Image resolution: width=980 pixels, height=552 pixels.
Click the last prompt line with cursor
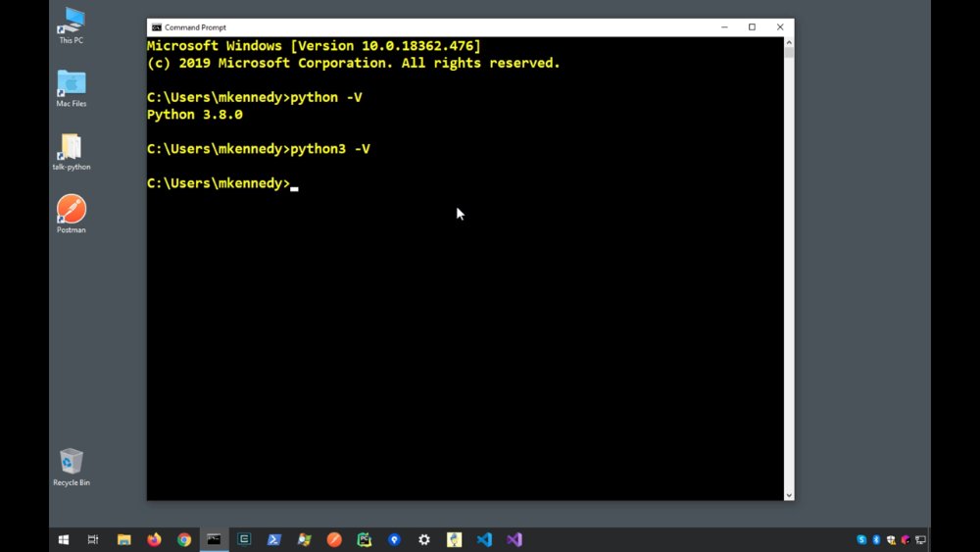[x=222, y=183]
